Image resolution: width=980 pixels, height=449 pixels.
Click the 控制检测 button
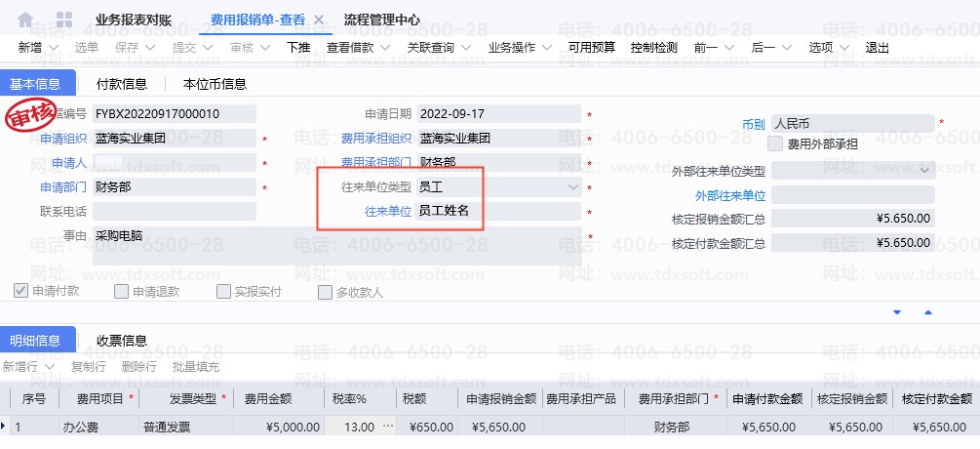coord(653,47)
